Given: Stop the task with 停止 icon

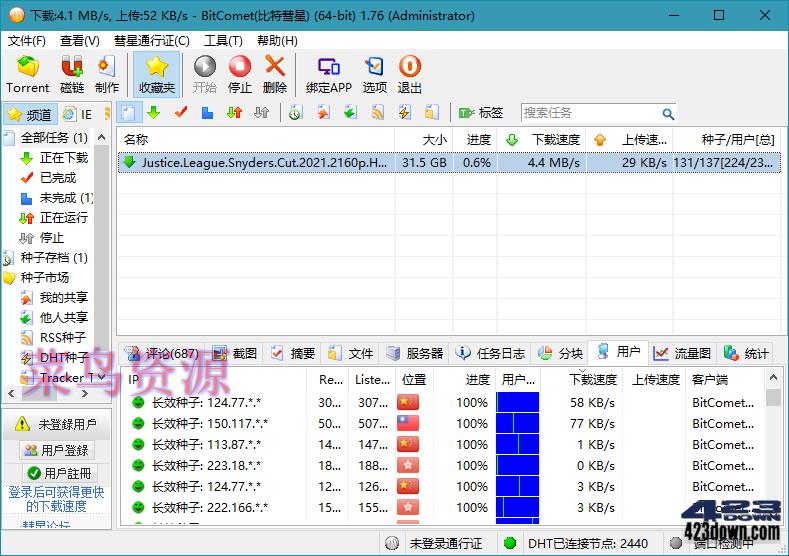Looking at the screenshot, I should click(240, 74).
